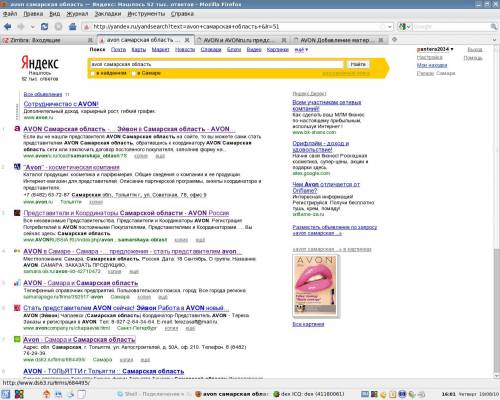Open the Файл menu

coord(10,14)
